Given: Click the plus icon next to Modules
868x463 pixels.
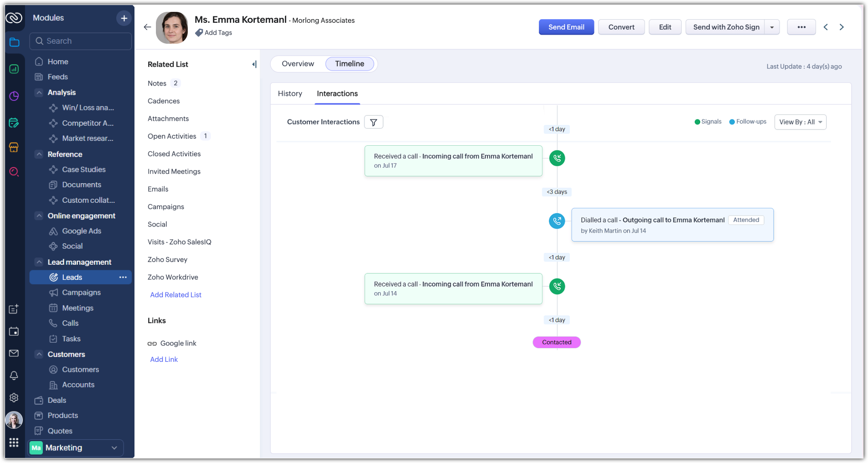Looking at the screenshot, I should coord(124,18).
